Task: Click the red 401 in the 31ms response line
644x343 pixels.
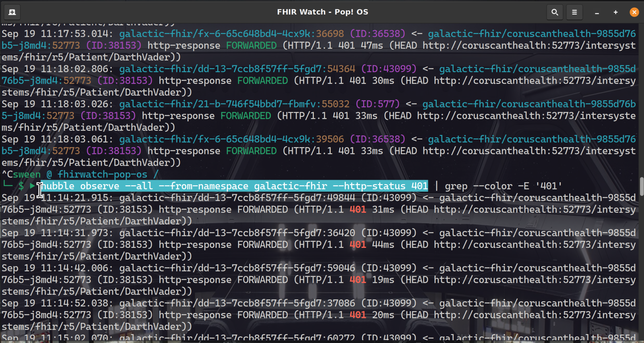Action: click(357, 210)
